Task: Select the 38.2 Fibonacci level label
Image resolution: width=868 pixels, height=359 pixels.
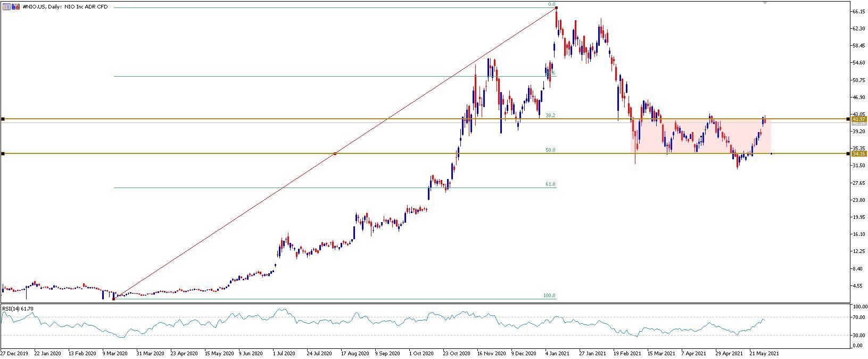Action: 551,116
